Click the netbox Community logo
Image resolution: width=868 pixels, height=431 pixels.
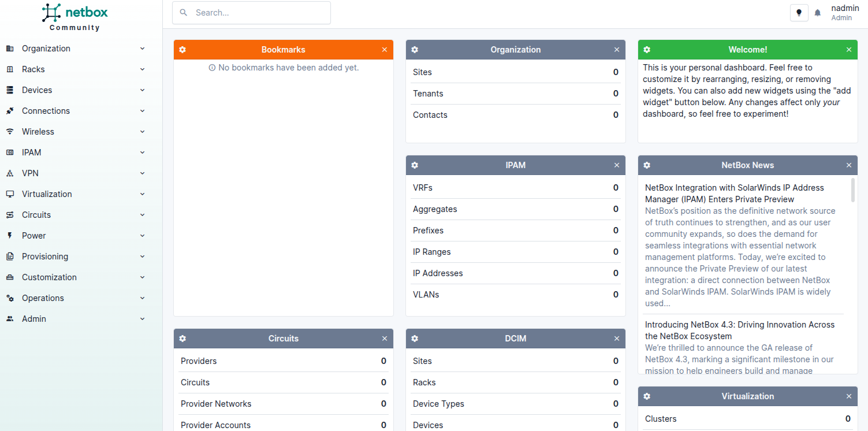click(75, 17)
